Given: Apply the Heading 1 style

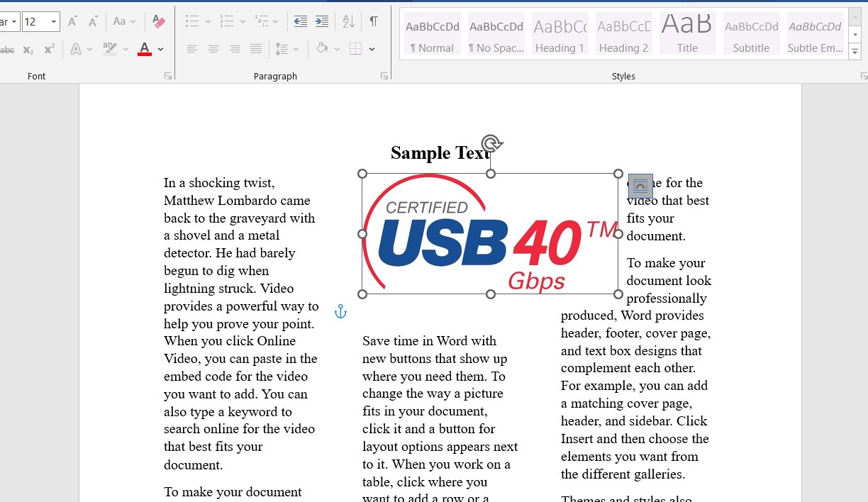Looking at the screenshot, I should 560,34.
